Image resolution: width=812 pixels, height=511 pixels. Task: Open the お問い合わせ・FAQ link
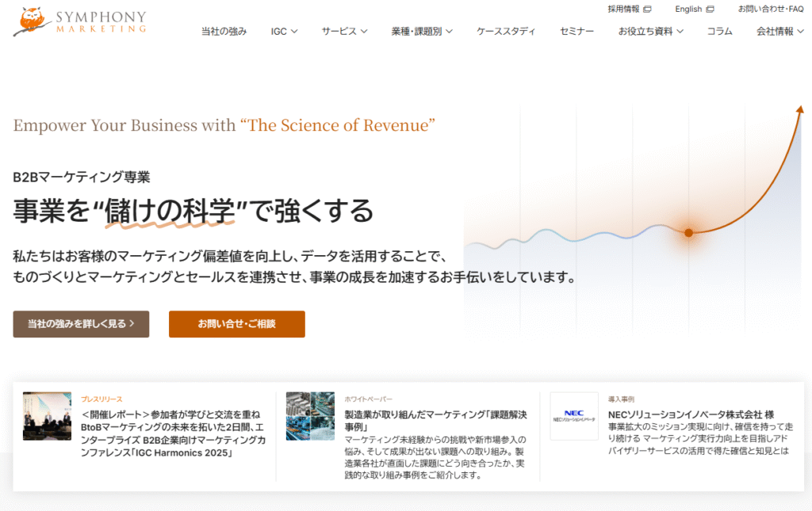point(770,10)
